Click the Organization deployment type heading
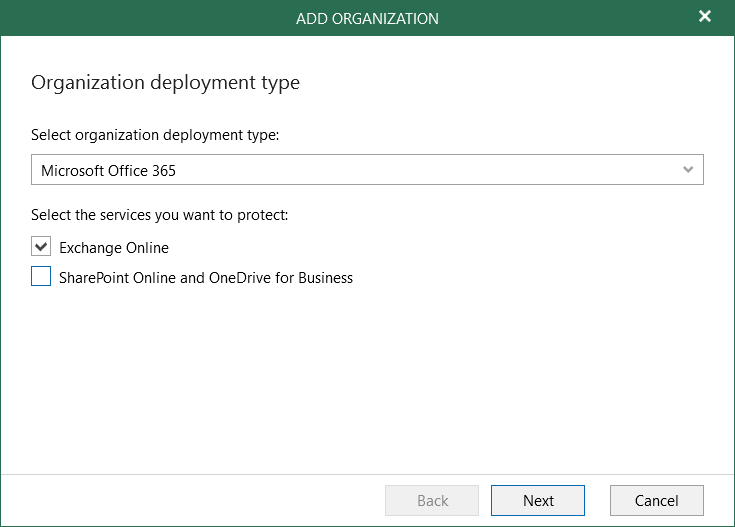 click(x=165, y=83)
